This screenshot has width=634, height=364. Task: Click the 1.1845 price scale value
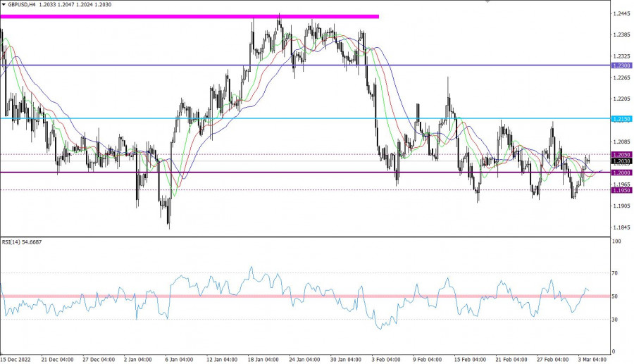pyautogui.click(x=621, y=227)
